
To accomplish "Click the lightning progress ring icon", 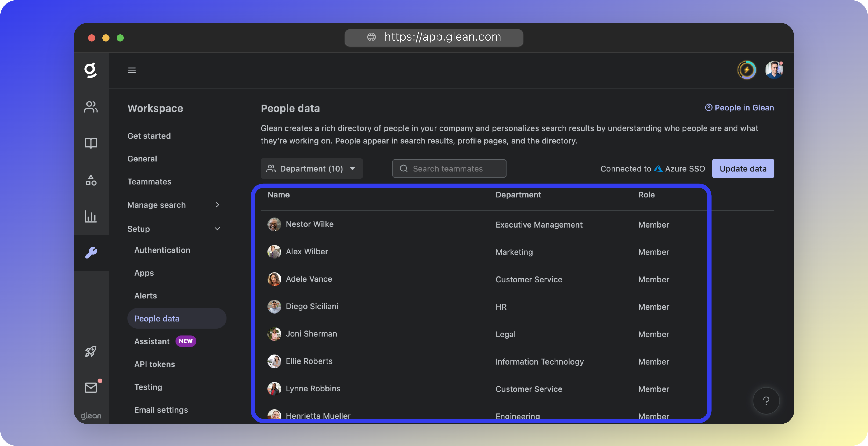I will tap(747, 70).
